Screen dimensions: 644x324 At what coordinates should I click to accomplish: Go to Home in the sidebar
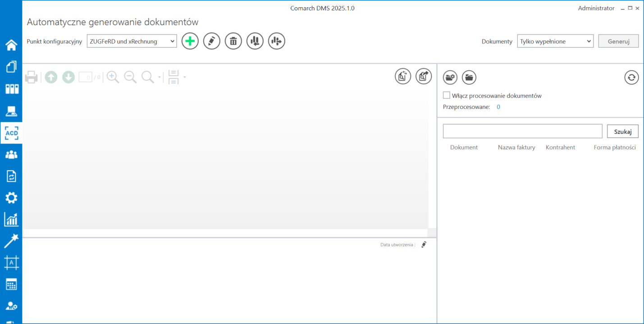(11, 45)
